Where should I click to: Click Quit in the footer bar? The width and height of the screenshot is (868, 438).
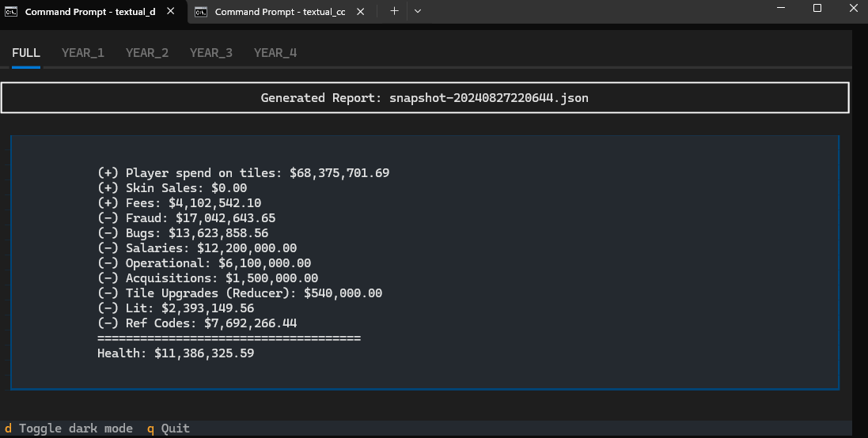pos(169,428)
